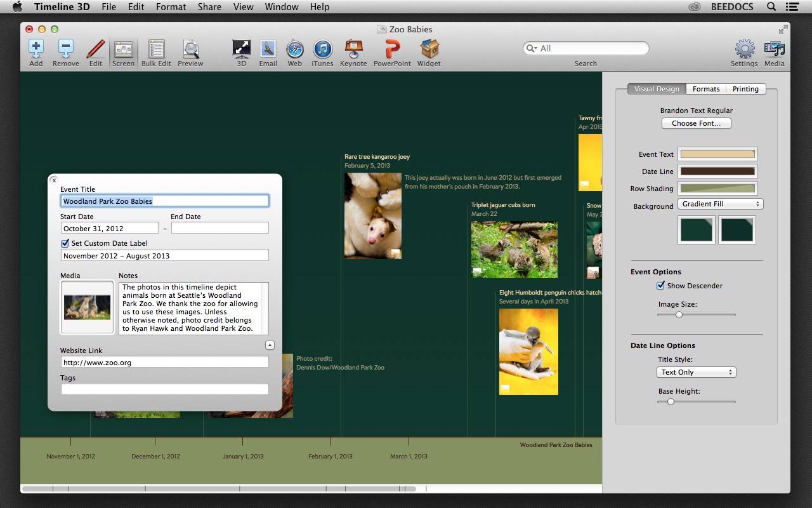This screenshot has height=508, width=812.
Task: Select the Edit pencil toolbar icon
Action: coord(95,48)
